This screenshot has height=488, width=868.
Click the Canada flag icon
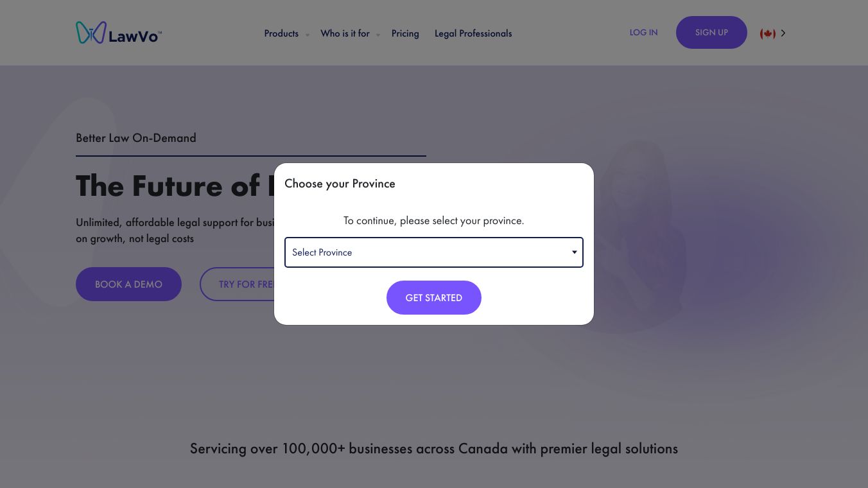coord(767,33)
